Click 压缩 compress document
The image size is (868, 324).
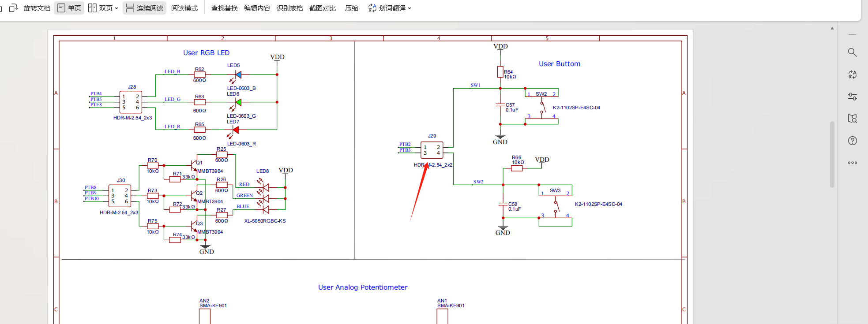pos(352,8)
